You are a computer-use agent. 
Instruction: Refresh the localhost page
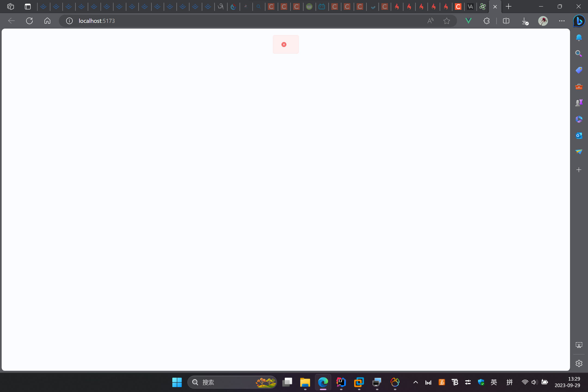29,21
